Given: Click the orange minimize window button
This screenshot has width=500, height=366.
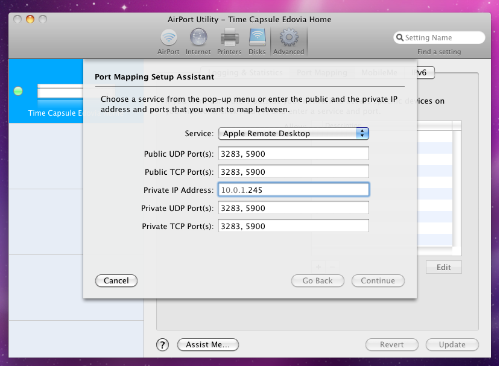Looking at the screenshot, I should 30,19.
